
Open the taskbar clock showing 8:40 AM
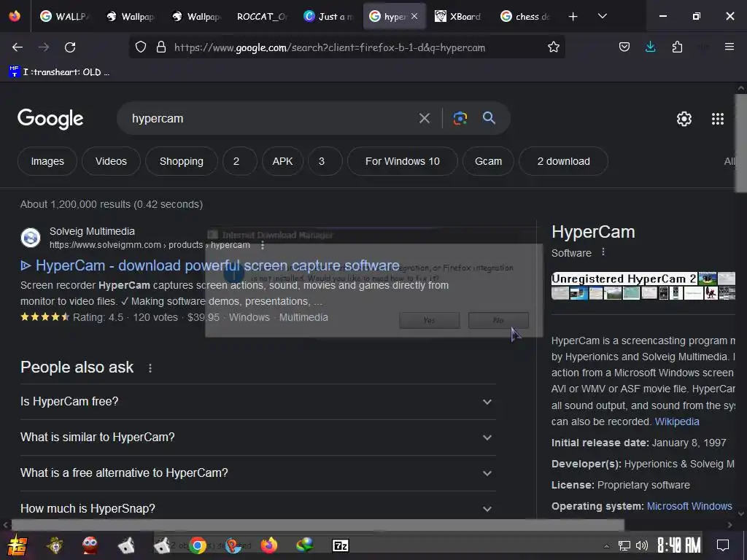coord(679,545)
